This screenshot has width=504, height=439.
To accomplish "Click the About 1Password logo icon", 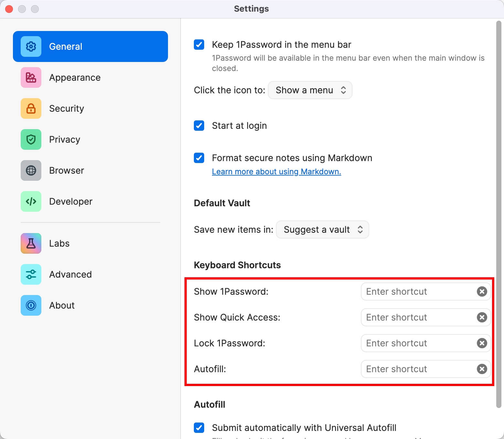I will (31, 305).
